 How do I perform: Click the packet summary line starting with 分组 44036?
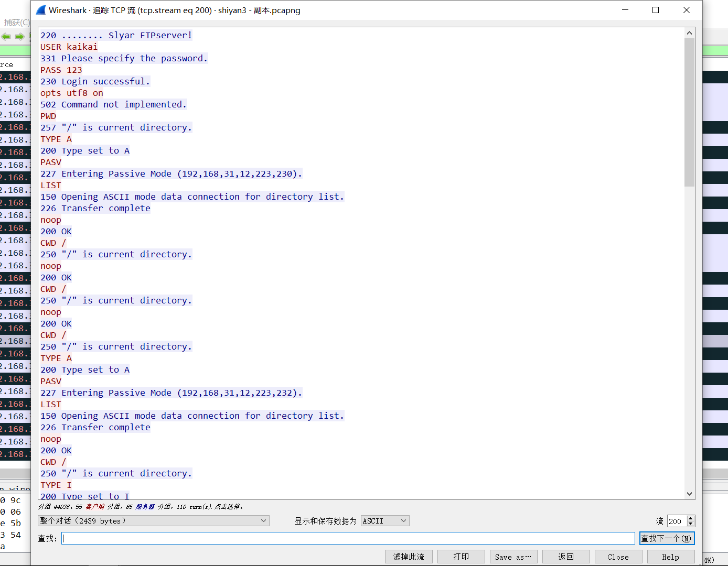pyautogui.click(x=141, y=507)
